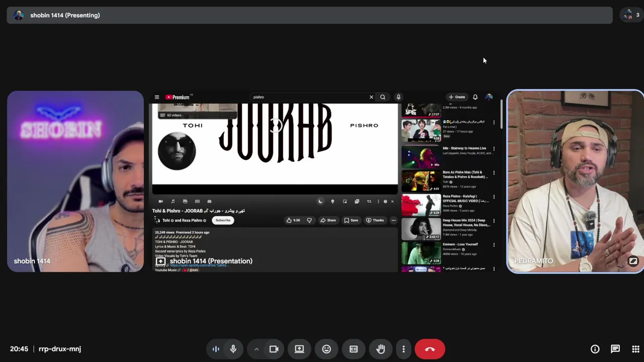Select shobin 1414 video tile

tap(75, 182)
